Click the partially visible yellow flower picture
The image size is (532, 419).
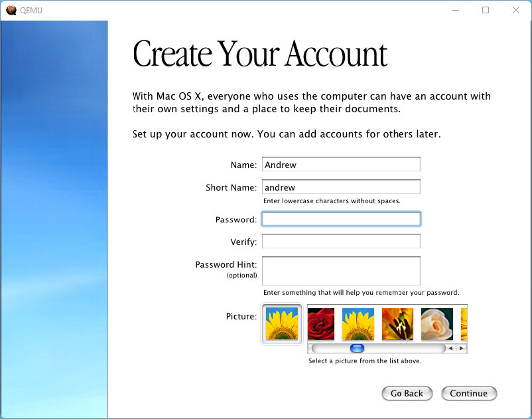(464, 324)
